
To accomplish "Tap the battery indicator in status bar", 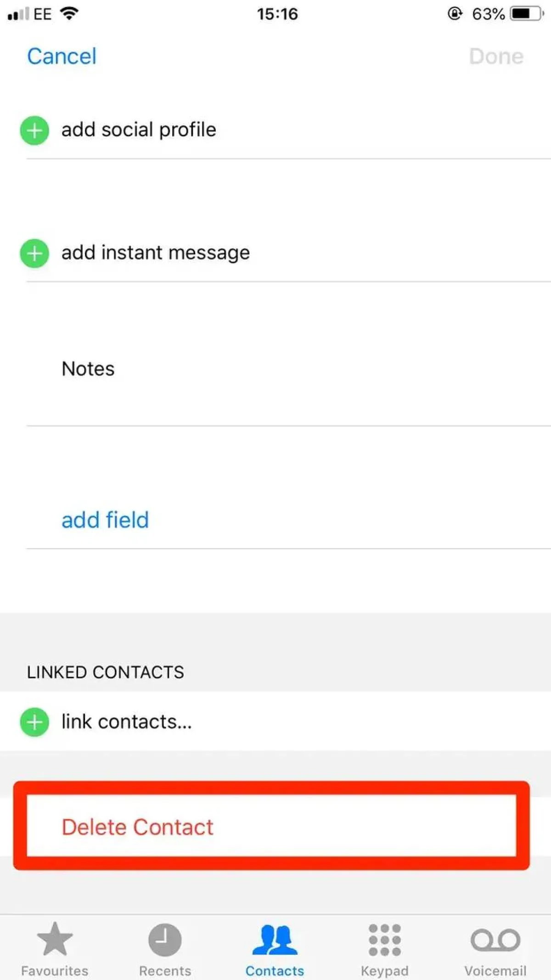I will (526, 14).
